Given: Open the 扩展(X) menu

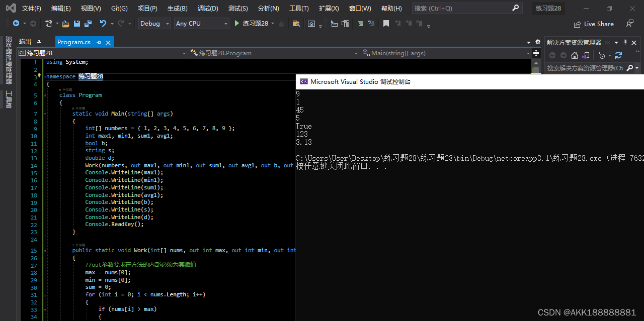Looking at the screenshot, I should 329,8.
